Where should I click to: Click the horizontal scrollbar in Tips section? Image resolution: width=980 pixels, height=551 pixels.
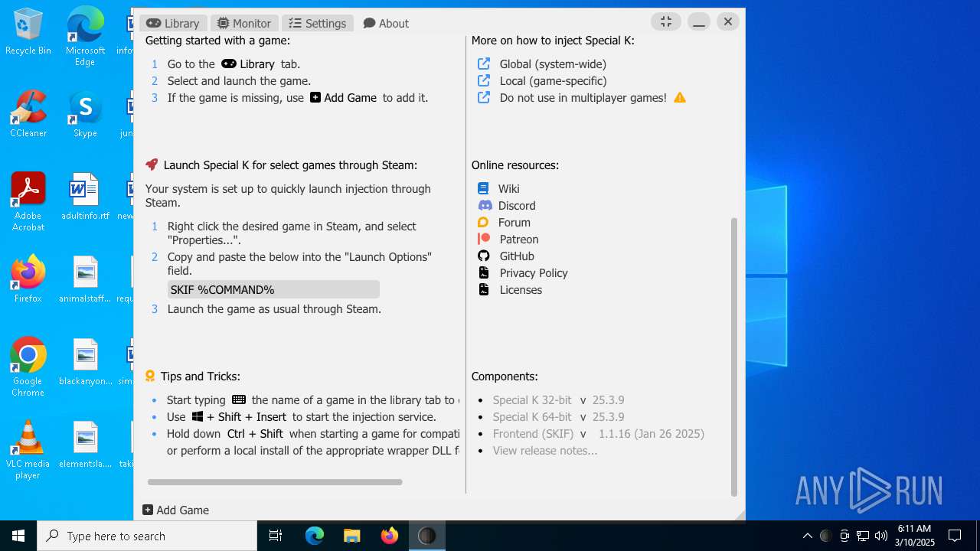point(275,482)
